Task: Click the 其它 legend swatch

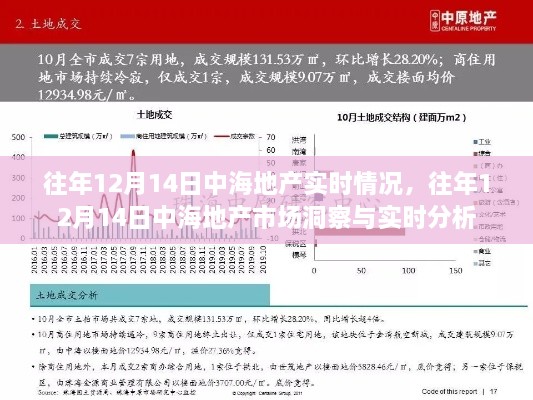Action: tap(475, 263)
